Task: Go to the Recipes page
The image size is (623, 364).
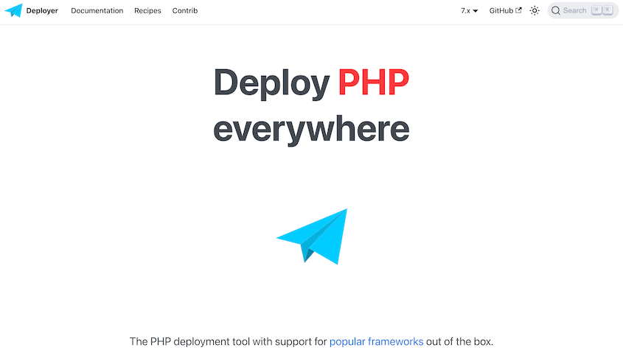Action: coord(147,11)
